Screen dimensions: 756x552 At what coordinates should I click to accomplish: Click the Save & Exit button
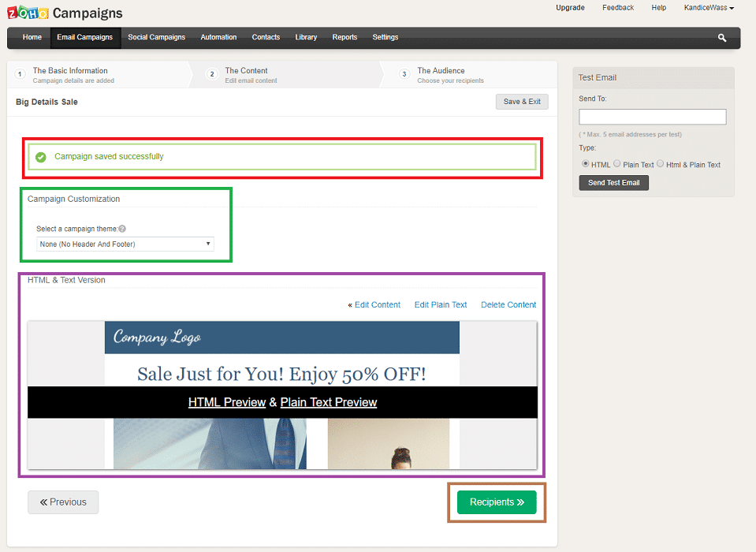click(522, 102)
